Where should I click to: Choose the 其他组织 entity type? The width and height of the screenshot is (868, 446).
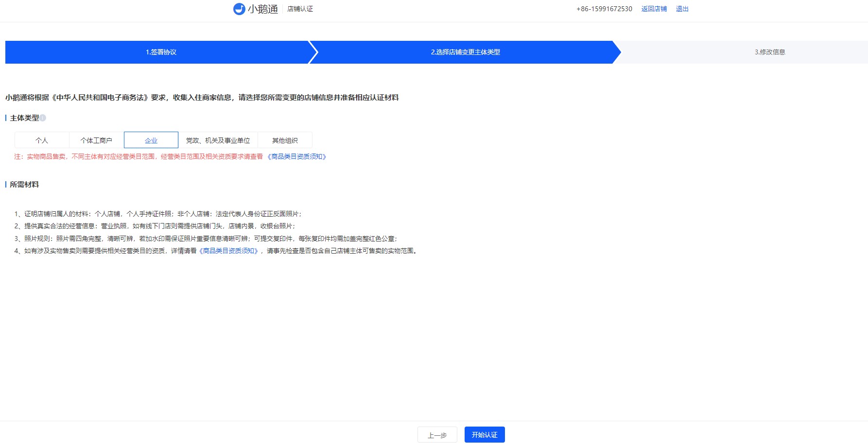(x=285, y=140)
